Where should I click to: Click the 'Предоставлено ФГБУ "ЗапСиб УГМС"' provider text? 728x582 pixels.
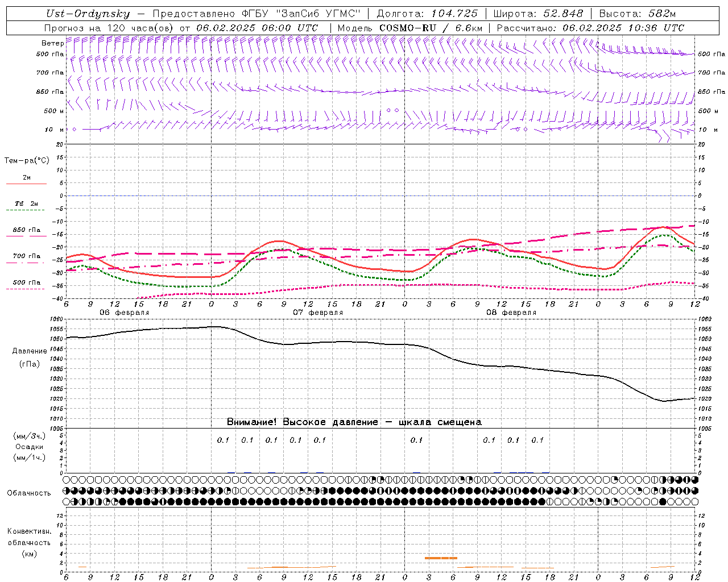pos(257,14)
